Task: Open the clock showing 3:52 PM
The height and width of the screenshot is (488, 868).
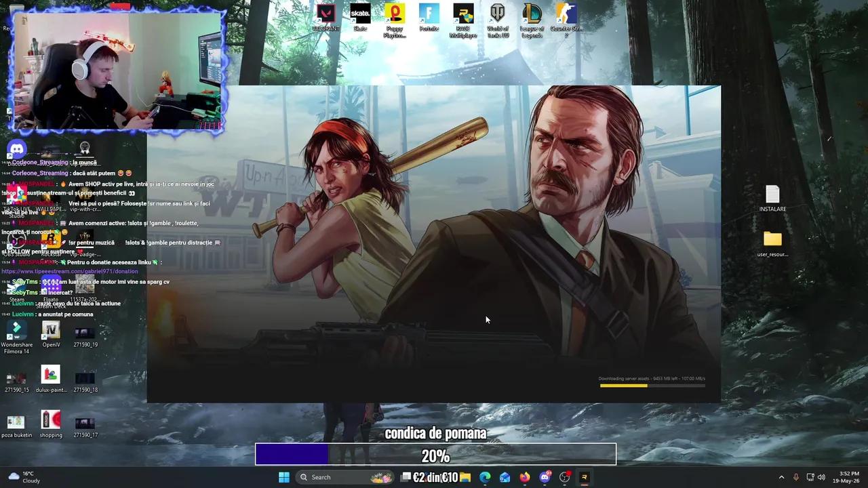Action: pyautogui.click(x=849, y=477)
